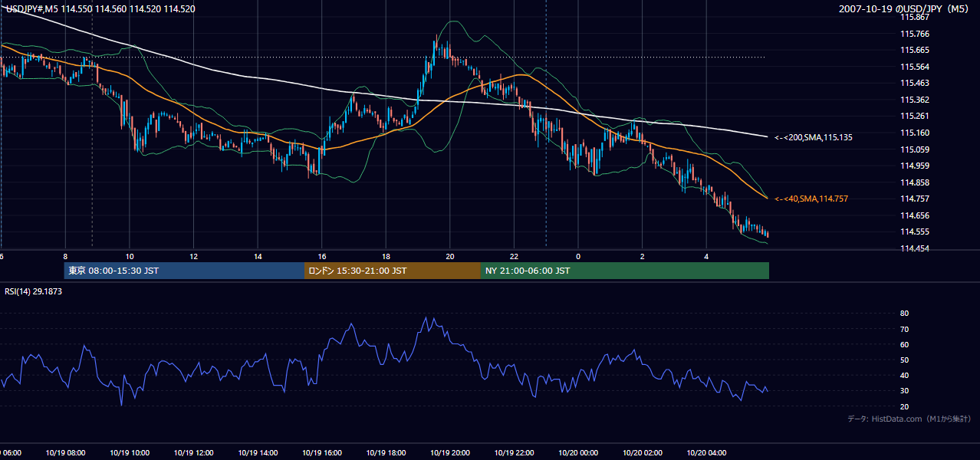Click the 10/19 18:00 date label
The image size is (980, 460).
coord(386,453)
